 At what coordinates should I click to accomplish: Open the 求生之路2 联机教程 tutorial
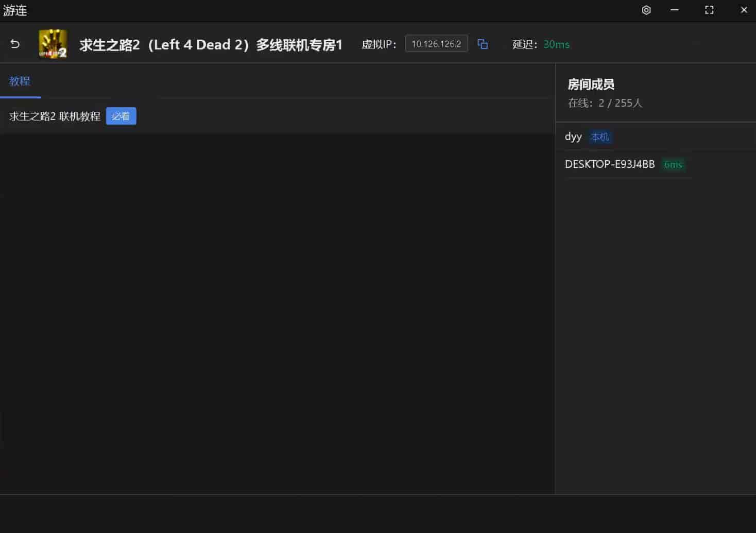tap(55, 116)
